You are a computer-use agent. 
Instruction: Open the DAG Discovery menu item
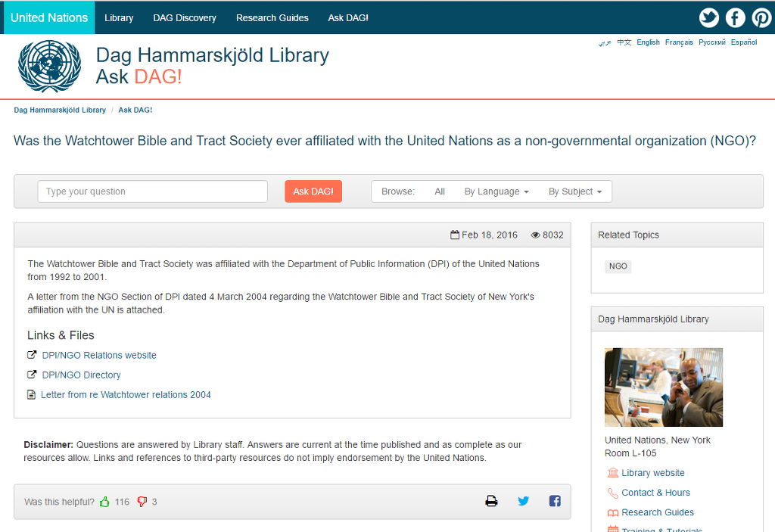point(185,18)
